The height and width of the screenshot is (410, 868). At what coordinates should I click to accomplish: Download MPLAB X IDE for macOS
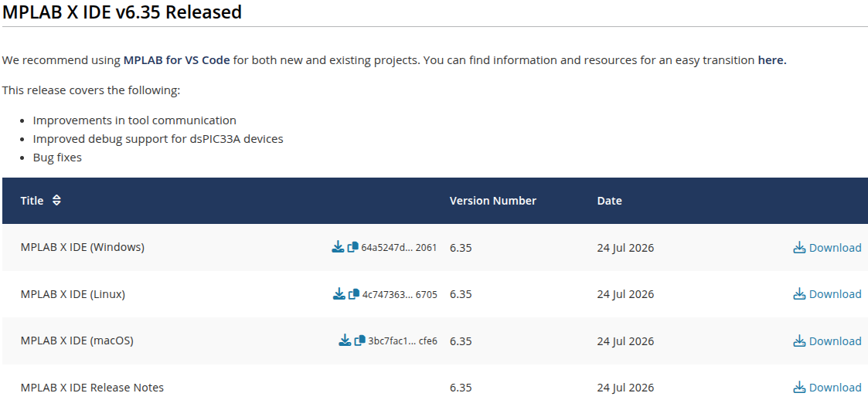point(827,341)
